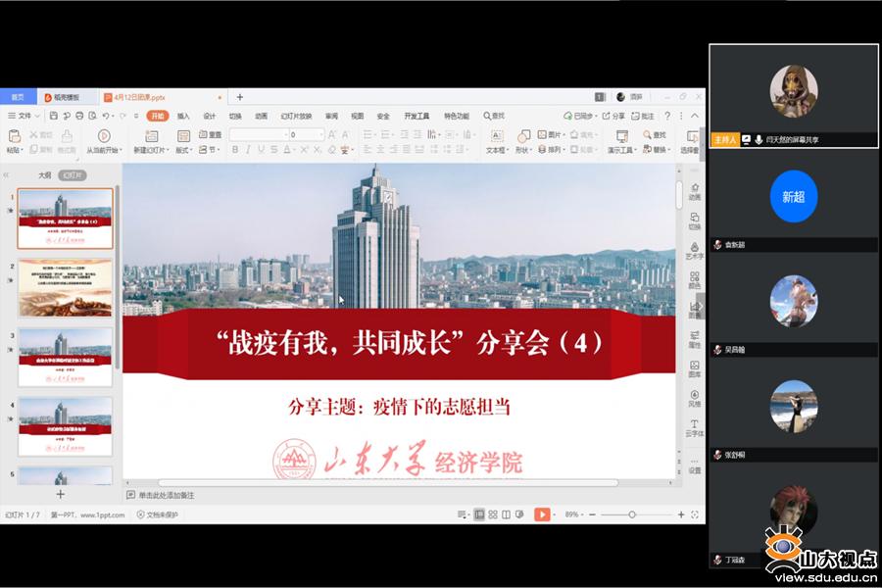Switch to the Insert (插入) ribbon tab
The image size is (882, 588).
[x=183, y=116]
